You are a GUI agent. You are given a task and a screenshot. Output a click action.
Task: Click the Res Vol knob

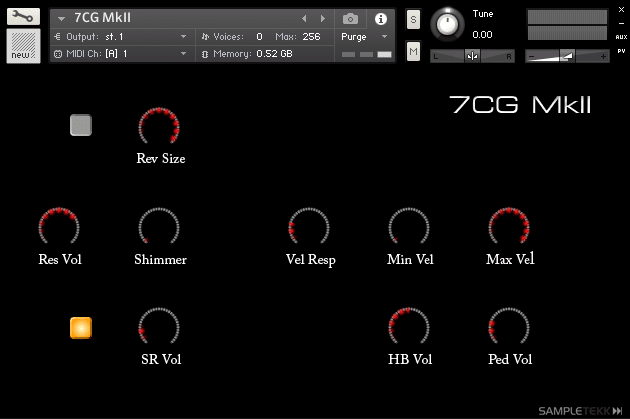tap(59, 227)
